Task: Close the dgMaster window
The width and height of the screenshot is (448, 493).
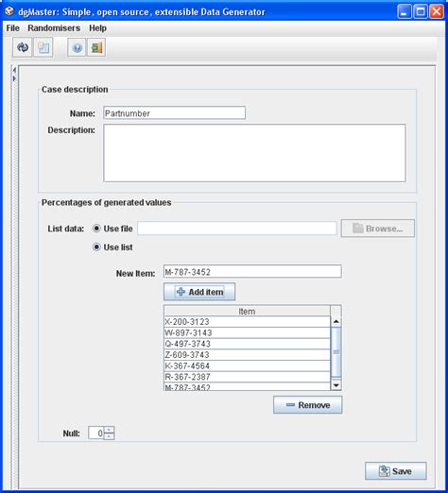Action: pos(437,11)
